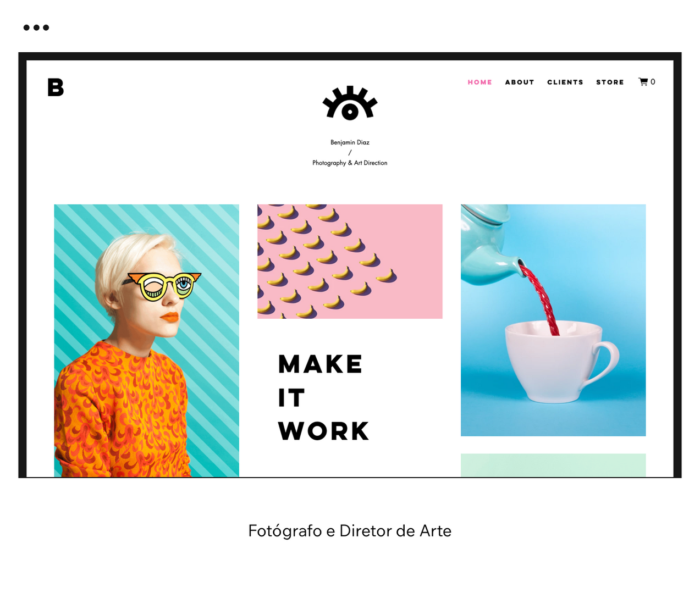Viewport: 700px width, 593px height.
Task: Open the HOME menu item
Action: (480, 82)
